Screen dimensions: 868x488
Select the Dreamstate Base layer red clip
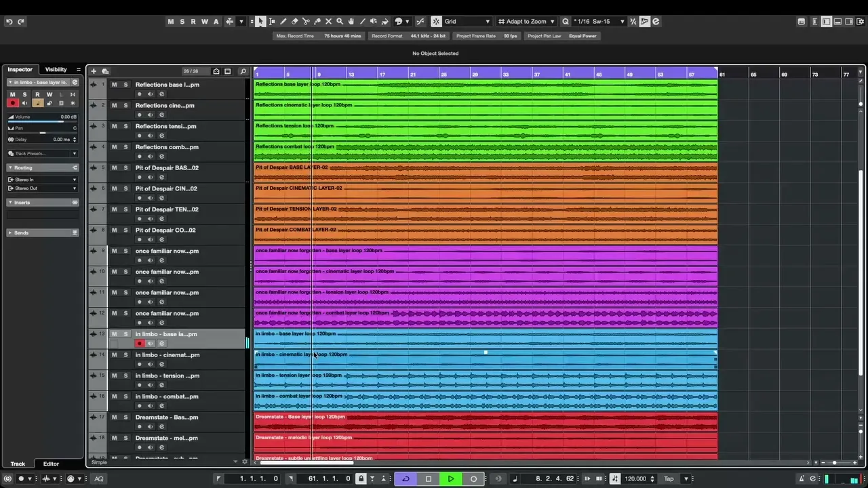(x=486, y=422)
